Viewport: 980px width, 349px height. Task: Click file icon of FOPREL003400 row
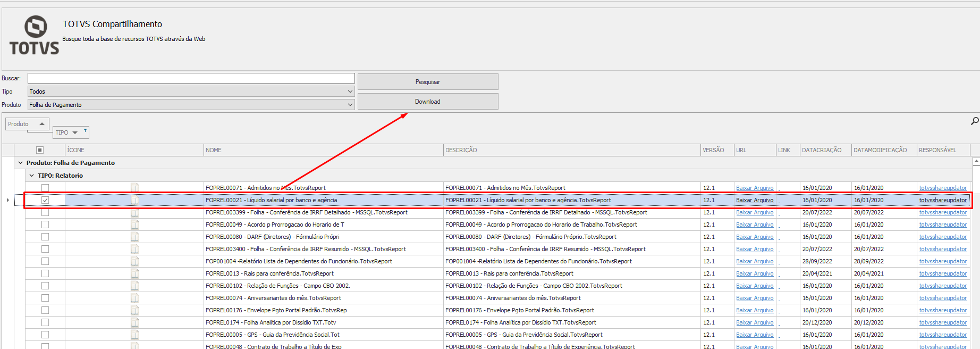click(x=135, y=249)
